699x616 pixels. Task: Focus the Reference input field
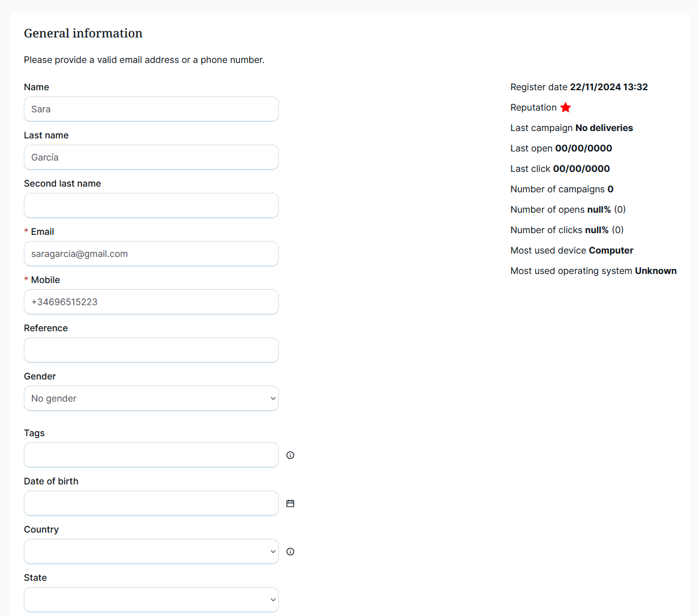[x=151, y=350]
